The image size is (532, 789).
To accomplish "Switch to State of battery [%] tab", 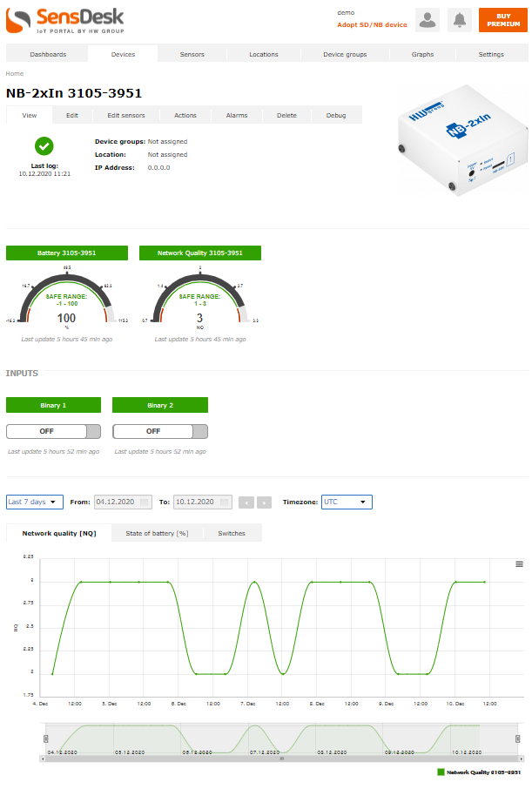I will point(157,533).
